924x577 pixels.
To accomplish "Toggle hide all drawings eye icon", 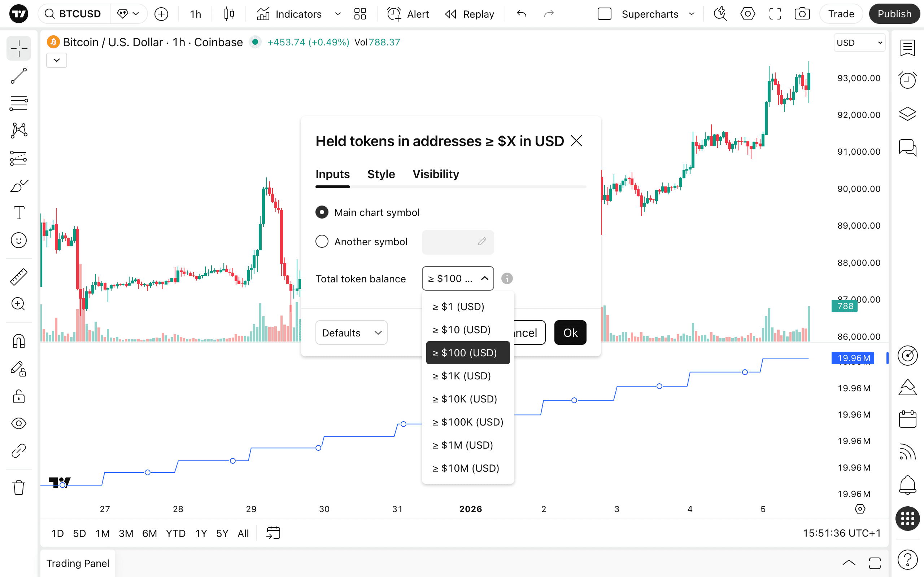I will 18,423.
